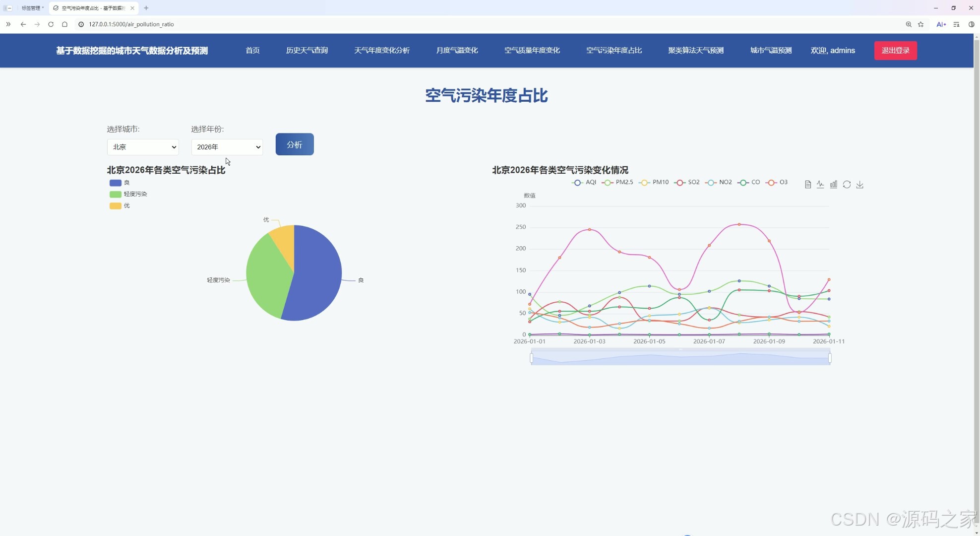Viewport: 980px width, 536px height.
Task: Open the city dropdown showing 北京
Action: coord(143,147)
